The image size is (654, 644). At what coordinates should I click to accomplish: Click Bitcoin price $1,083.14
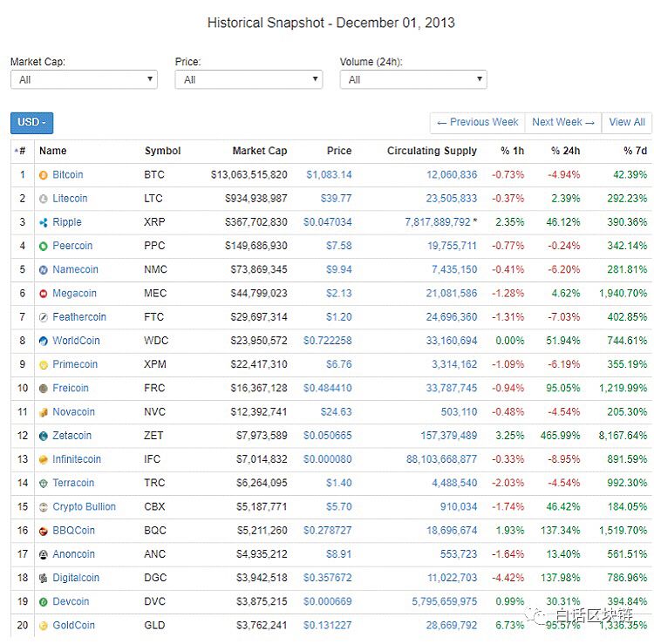(329, 174)
